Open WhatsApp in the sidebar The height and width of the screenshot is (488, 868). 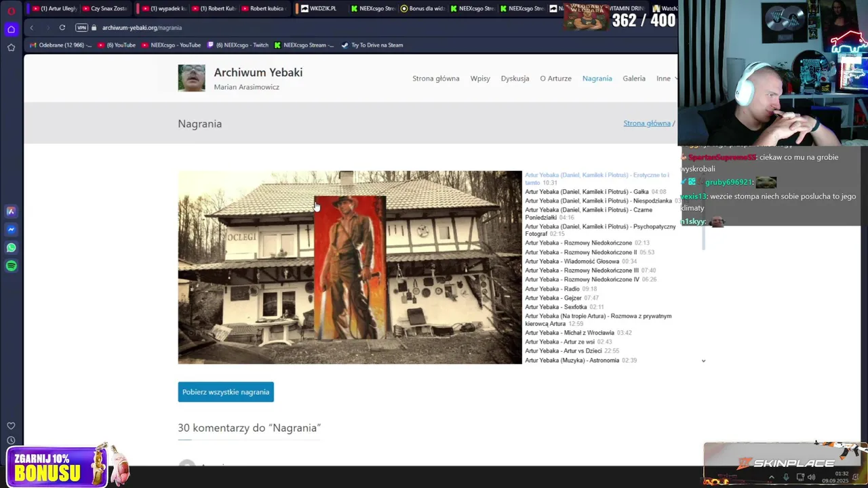11,247
